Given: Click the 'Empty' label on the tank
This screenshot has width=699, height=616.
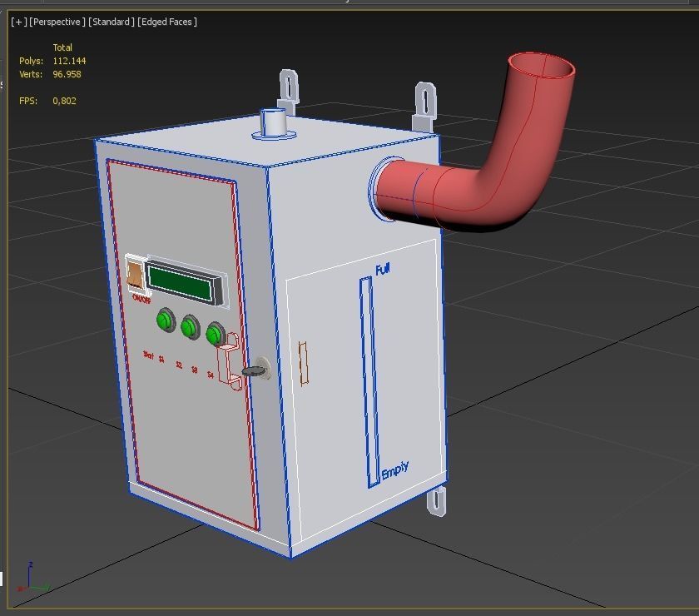Looking at the screenshot, I should coord(394,470).
